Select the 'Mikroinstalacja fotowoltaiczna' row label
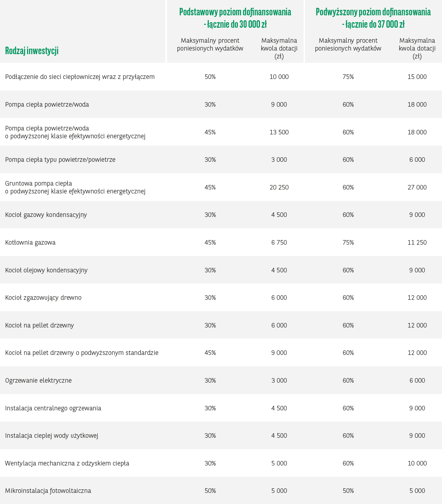Image resolution: width=442 pixels, height=504 pixels. click(x=48, y=491)
